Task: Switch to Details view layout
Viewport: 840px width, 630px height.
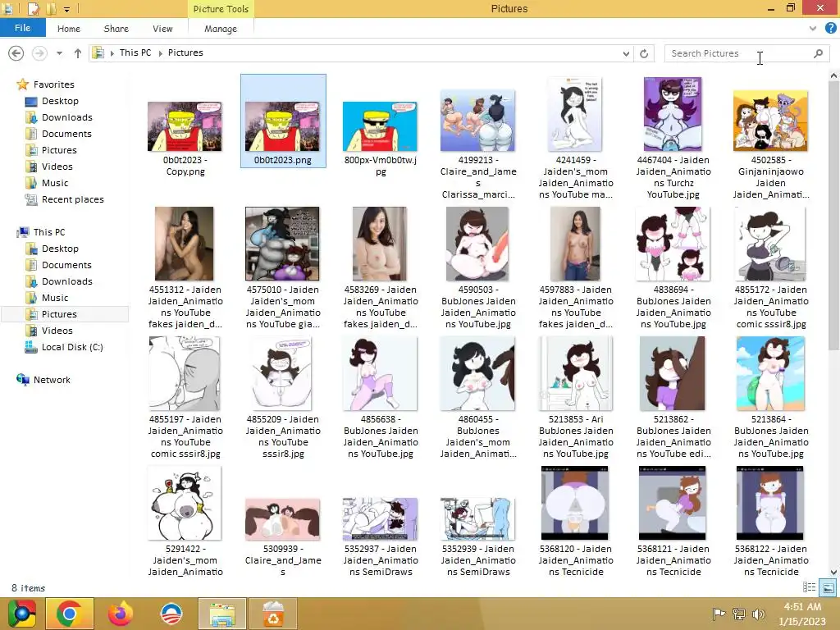Action: [x=809, y=587]
